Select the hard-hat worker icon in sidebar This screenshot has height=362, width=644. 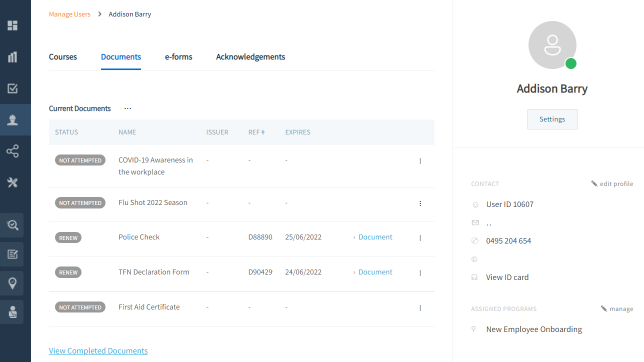pyautogui.click(x=12, y=120)
